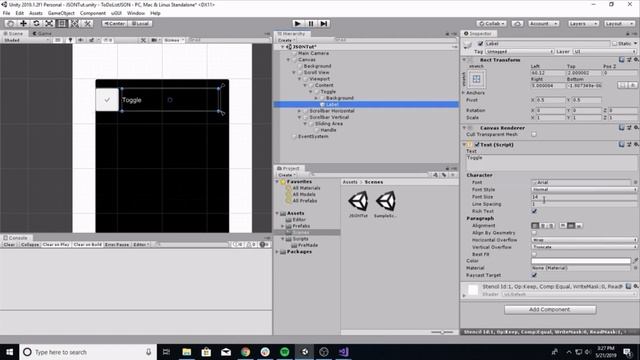Toggle the Center pivot button

coord(114,24)
